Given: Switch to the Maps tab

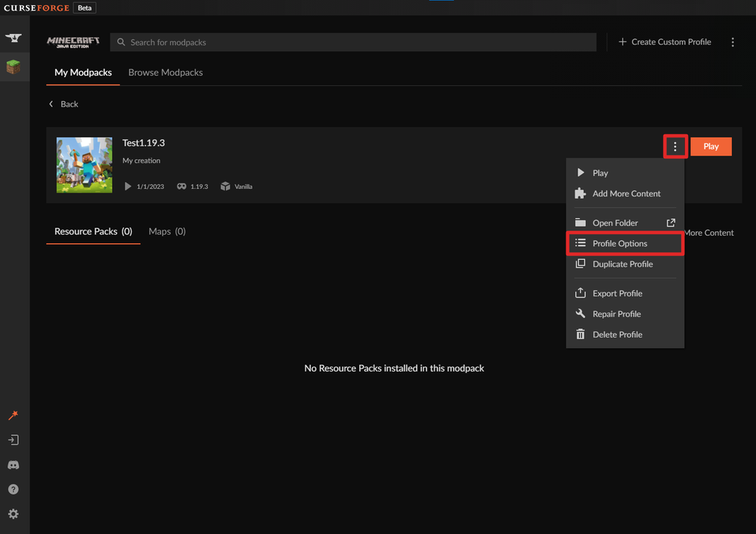Looking at the screenshot, I should (x=167, y=232).
